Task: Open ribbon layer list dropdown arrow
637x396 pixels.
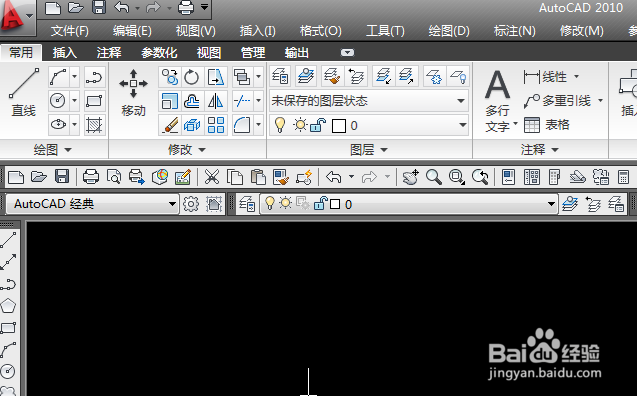Action: point(462,125)
